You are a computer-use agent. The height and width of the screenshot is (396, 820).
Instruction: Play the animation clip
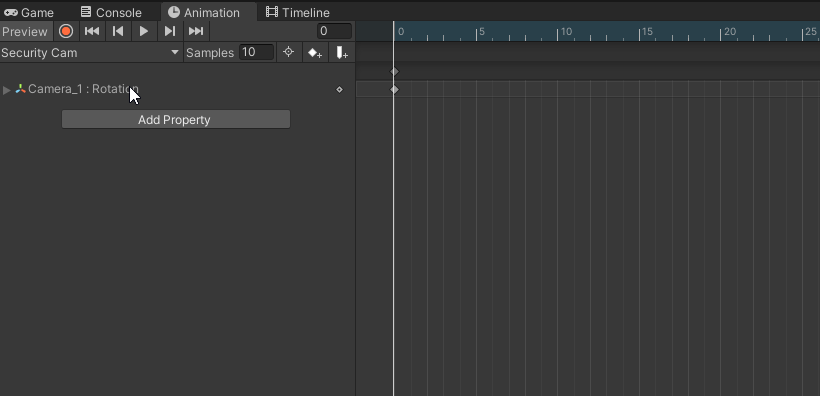[144, 31]
